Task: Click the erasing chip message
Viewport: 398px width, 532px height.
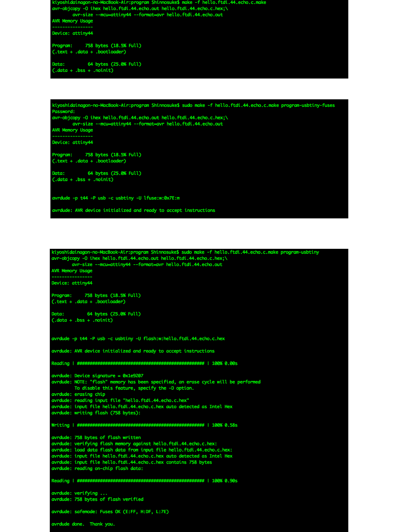Action: click(78, 394)
